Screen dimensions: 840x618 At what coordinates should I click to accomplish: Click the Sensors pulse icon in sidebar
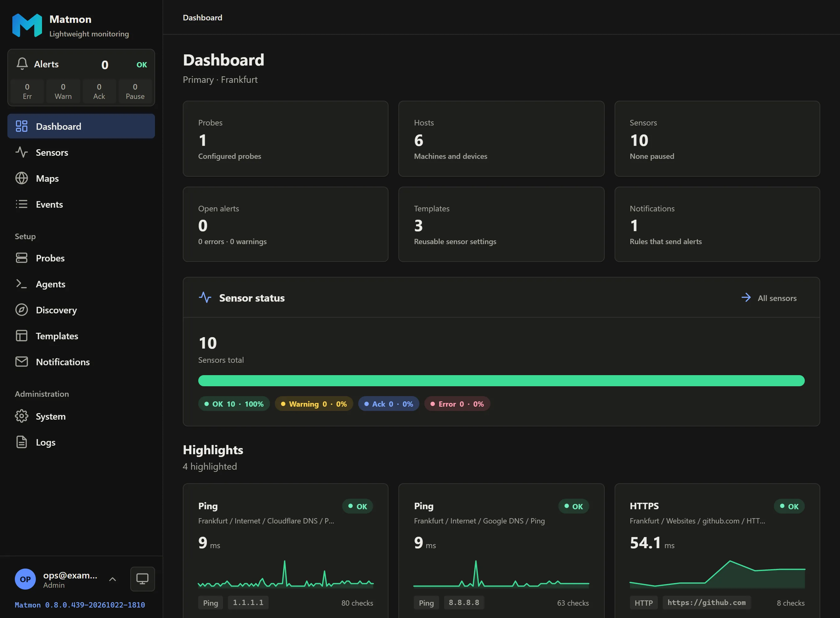pos(21,152)
